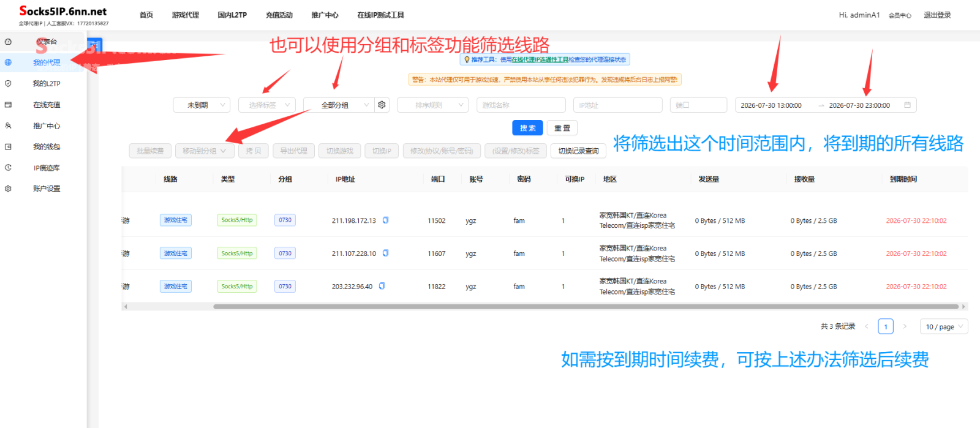The image size is (980, 428).
Task: Go to previous page using left chevron
Action: coord(866,326)
